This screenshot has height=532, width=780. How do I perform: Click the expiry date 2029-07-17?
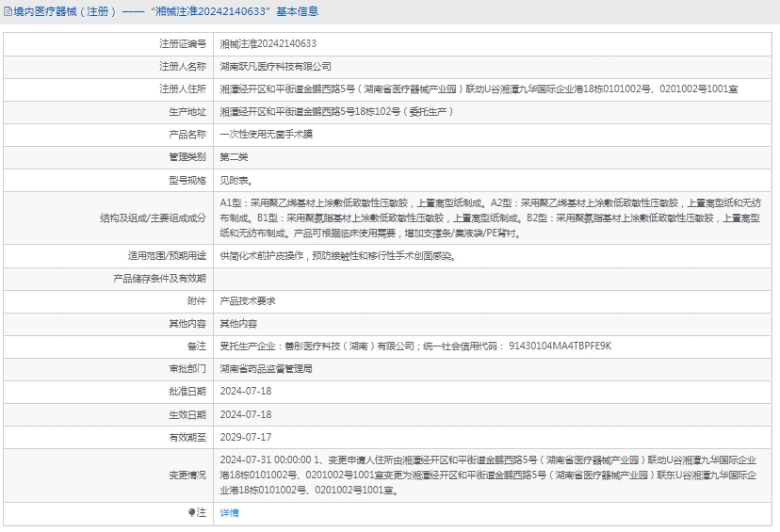pos(245,436)
